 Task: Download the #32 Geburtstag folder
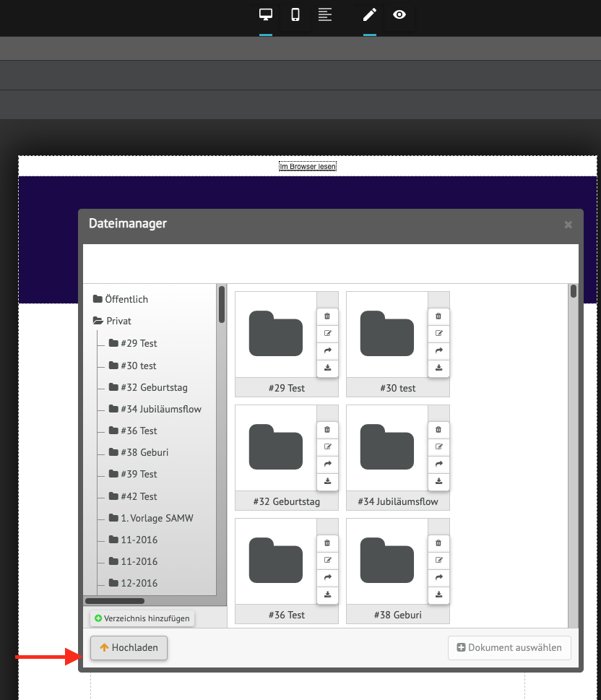coord(327,481)
